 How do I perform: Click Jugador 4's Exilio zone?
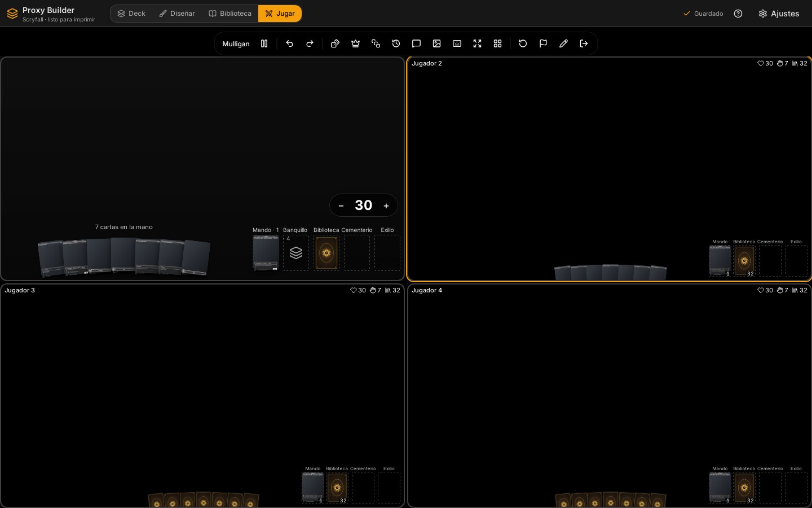(796, 488)
